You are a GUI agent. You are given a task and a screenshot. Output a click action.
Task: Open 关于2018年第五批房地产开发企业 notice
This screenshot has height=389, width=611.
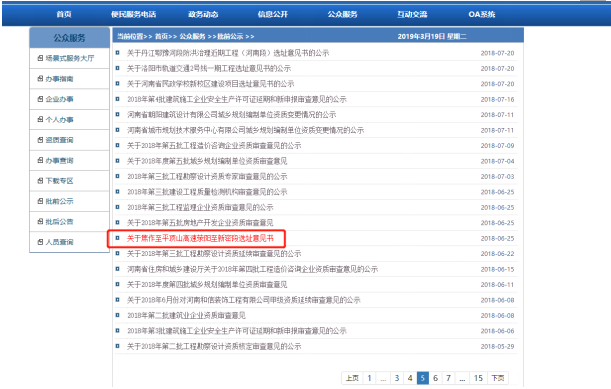(x=200, y=223)
